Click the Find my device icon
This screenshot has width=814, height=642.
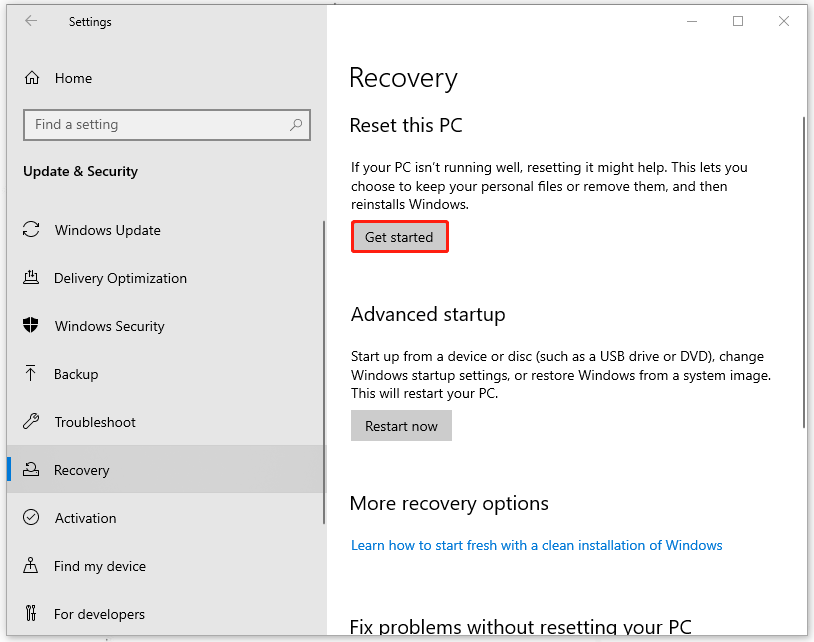click(31, 566)
